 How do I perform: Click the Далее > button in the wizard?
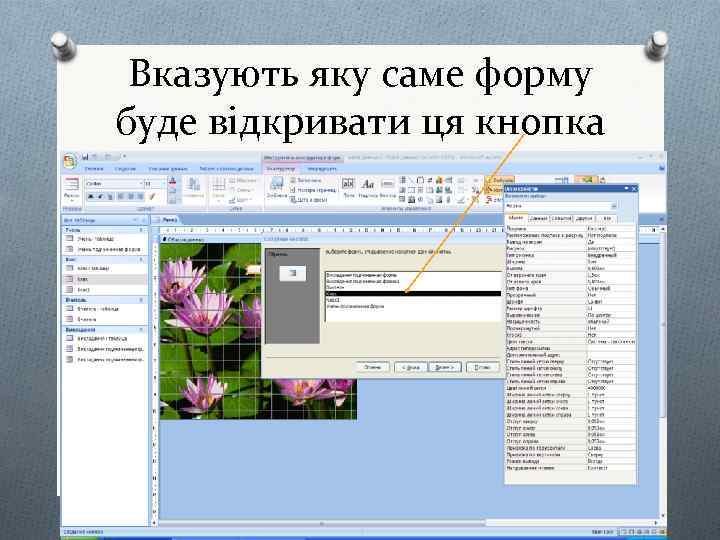click(x=444, y=367)
